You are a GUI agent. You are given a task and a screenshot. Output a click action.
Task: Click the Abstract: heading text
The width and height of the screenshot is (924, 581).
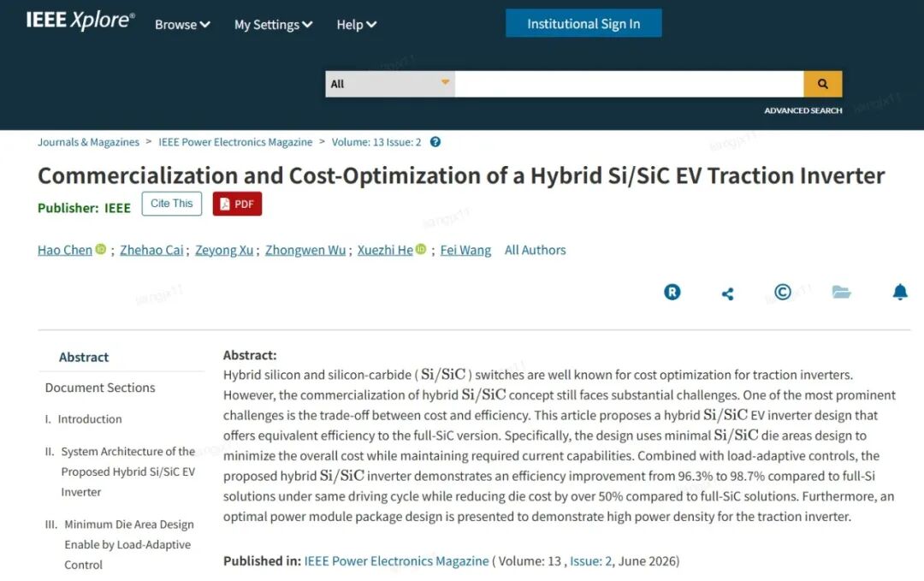(x=250, y=355)
